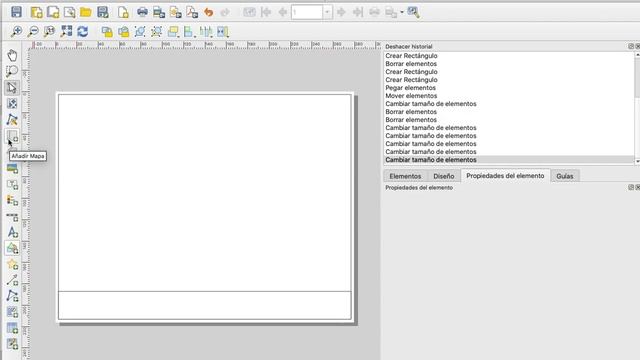The width and height of the screenshot is (640, 360).
Task: Select the Add HTML frame tool
Action: 12,312
